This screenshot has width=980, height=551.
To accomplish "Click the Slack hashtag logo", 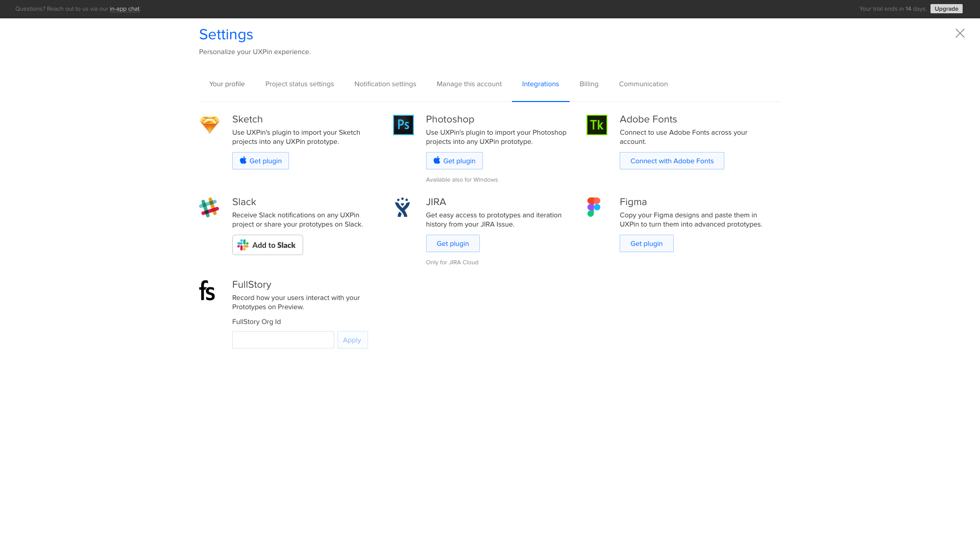I will point(209,207).
